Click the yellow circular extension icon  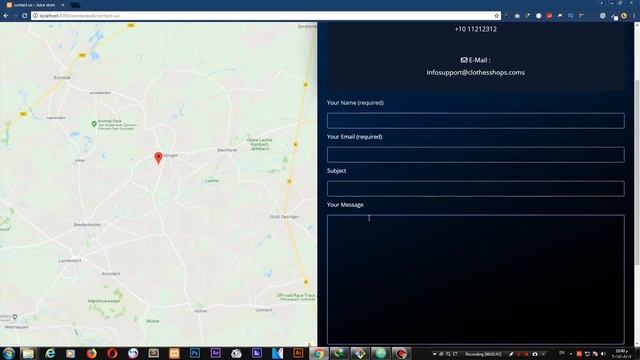coord(624,16)
